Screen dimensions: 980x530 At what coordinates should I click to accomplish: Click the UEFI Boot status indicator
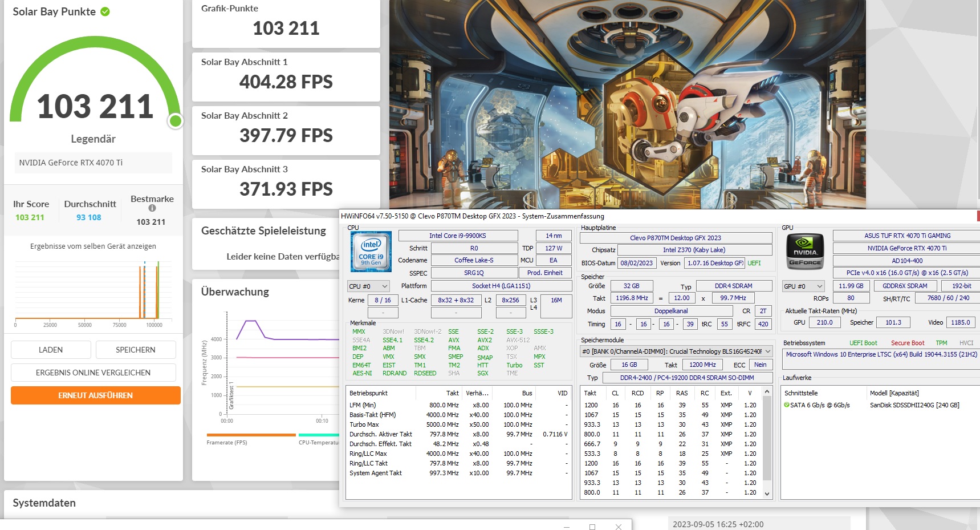864,342
